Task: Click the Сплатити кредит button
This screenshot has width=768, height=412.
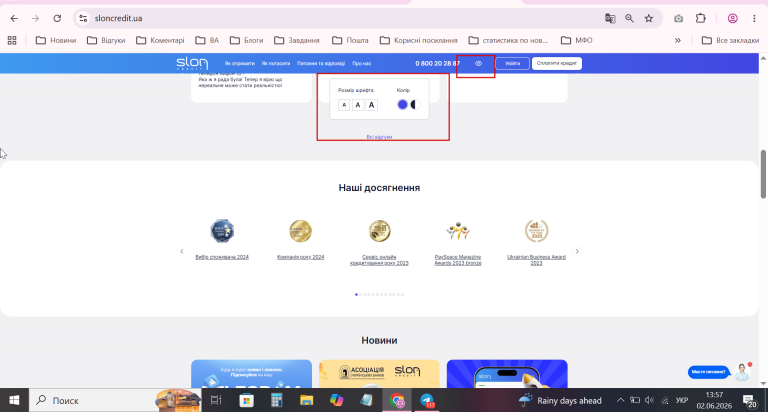Action: coord(556,63)
